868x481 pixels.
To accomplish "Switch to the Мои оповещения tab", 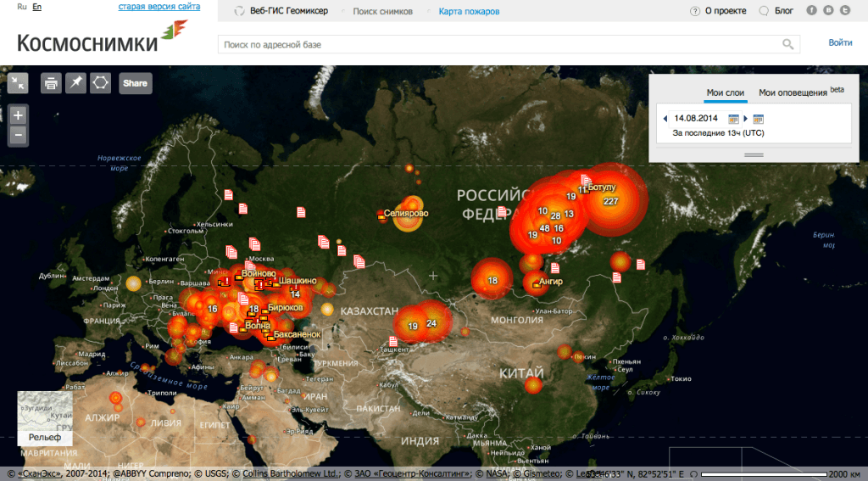I will (793, 92).
